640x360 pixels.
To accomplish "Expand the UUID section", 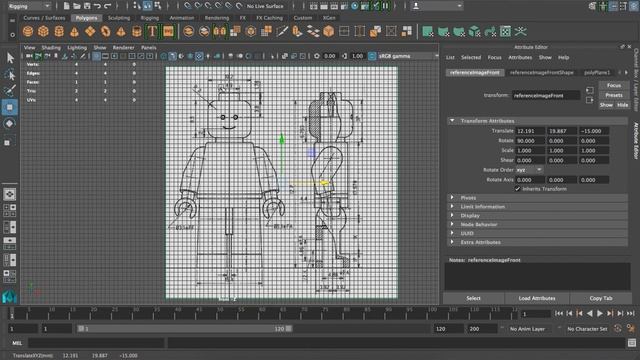I will [x=452, y=233].
